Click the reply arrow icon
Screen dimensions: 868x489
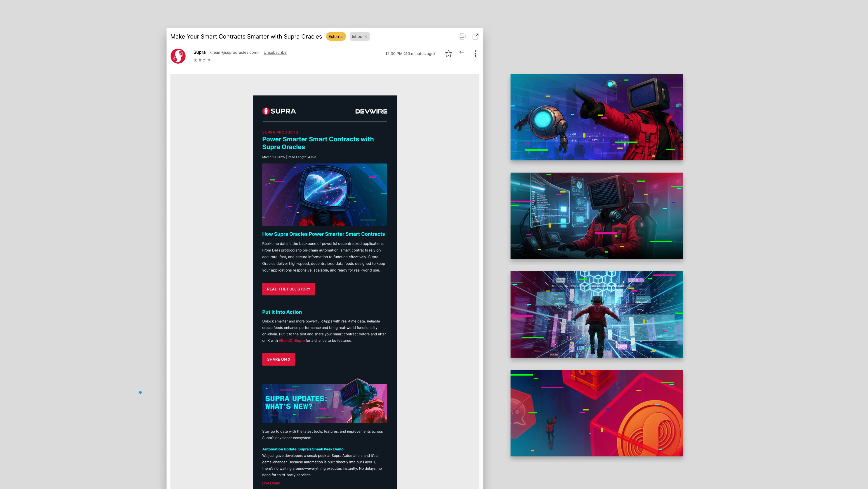point(462,54)
